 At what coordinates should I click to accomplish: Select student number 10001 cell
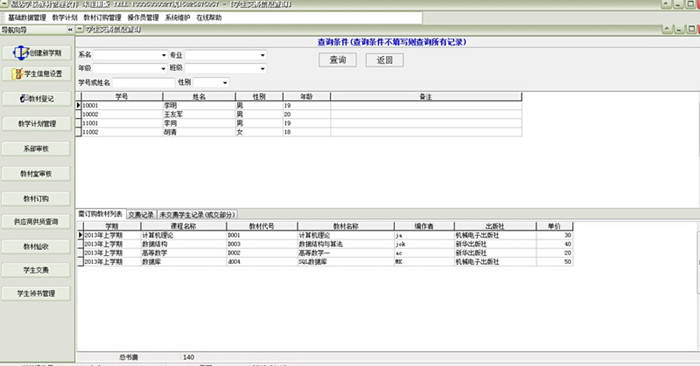coord(122,105)
